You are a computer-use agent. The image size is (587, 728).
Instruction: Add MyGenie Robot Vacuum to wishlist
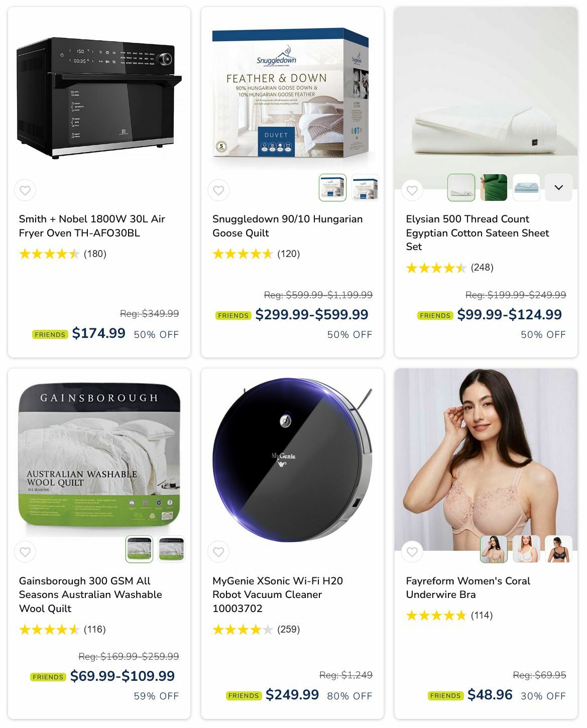click(218, 552)
